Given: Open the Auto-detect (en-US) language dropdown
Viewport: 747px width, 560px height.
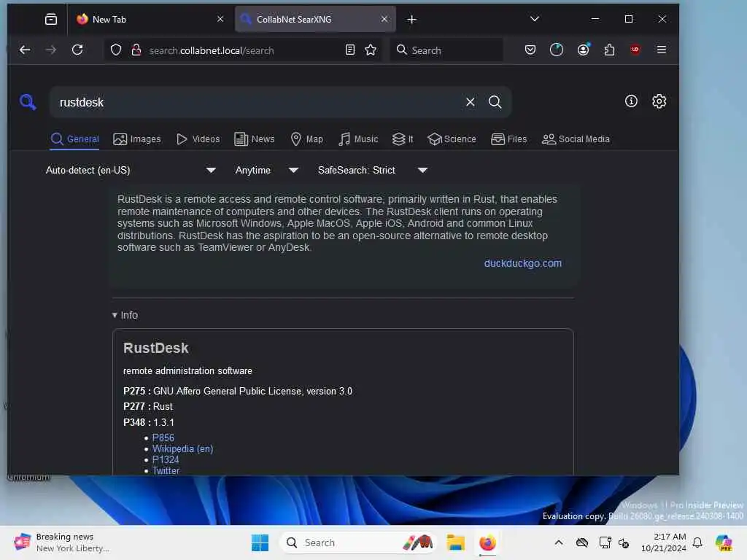Looking at the screenshot, I should (131, 170).
